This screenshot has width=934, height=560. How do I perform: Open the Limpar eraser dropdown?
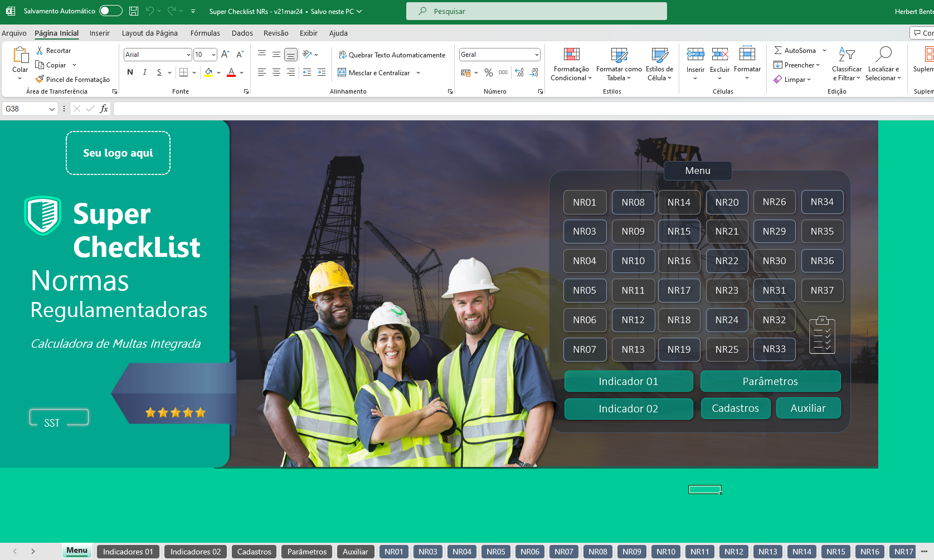click(792, 79)
